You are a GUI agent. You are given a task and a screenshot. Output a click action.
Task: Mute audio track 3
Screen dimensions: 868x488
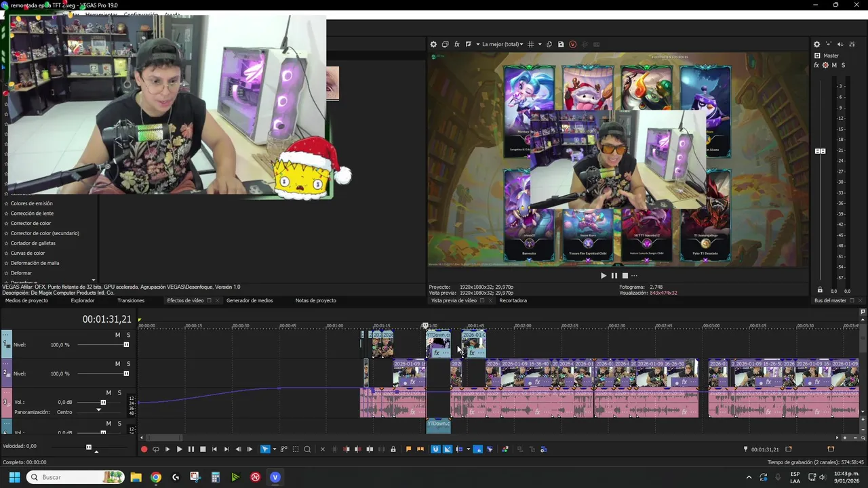[108, 392]
